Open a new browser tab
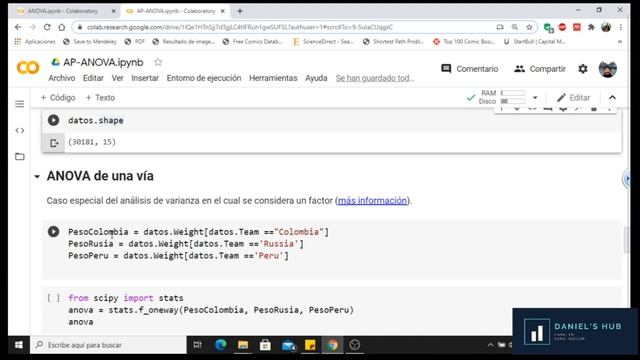This screenshot has height=360, width=640. 240,11
